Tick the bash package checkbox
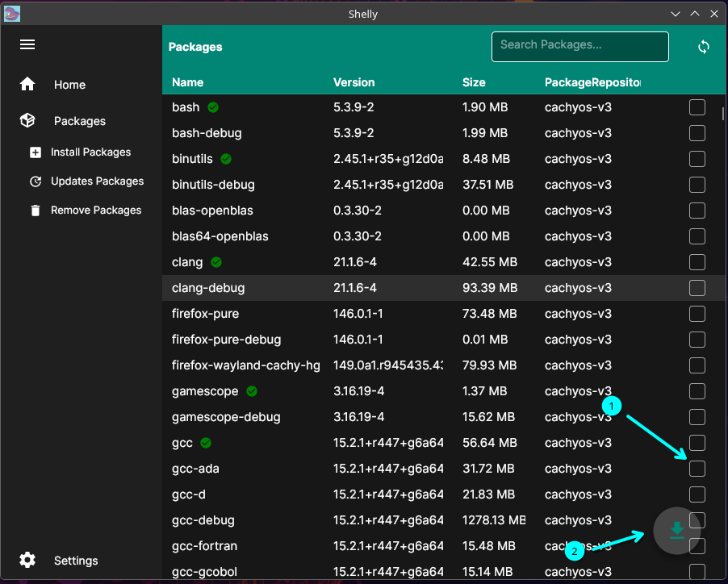This screenshot has height=584, width=728. (x=697, y=107)
